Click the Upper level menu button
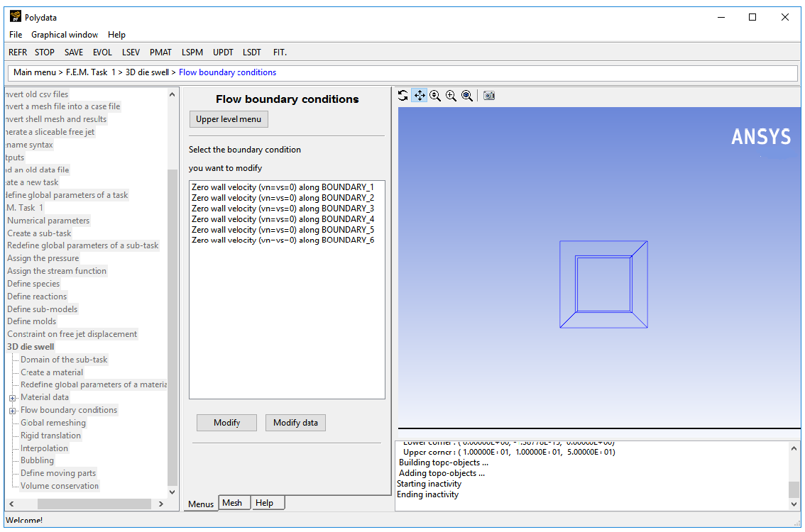Viewport: 805px width, 532px height. click(229, 119)
